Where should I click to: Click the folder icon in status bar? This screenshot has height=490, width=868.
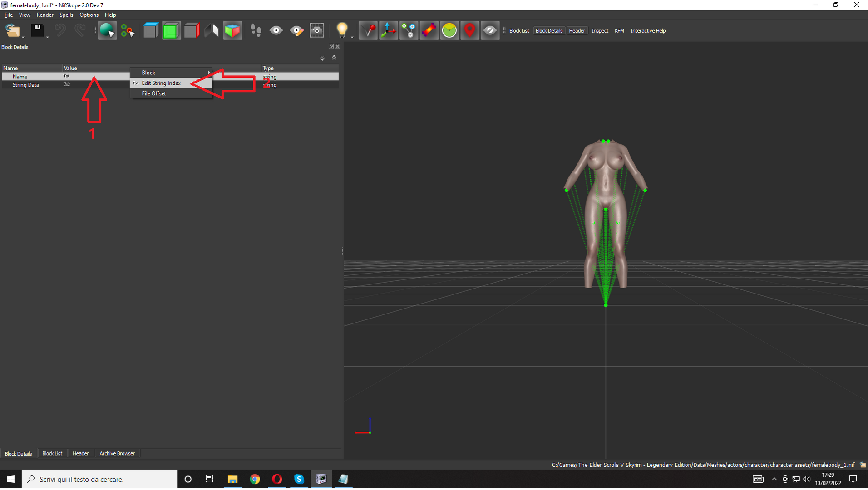(863, 465)
